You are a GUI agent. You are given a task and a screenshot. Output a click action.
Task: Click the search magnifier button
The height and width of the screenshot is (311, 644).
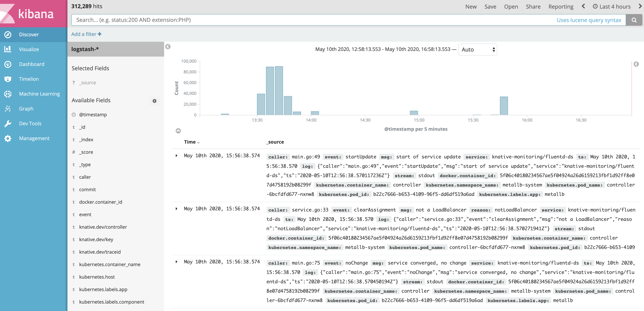634,20
